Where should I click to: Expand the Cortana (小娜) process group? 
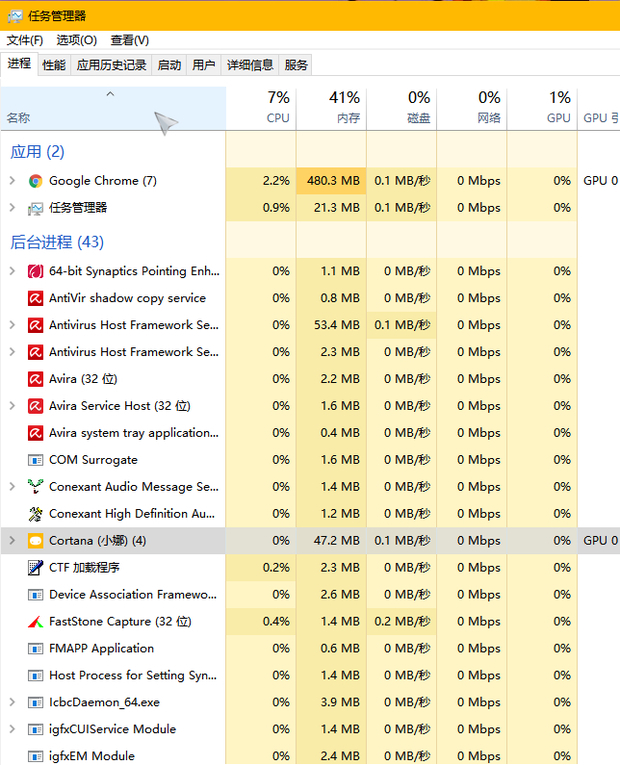click(x=12, y=541)
